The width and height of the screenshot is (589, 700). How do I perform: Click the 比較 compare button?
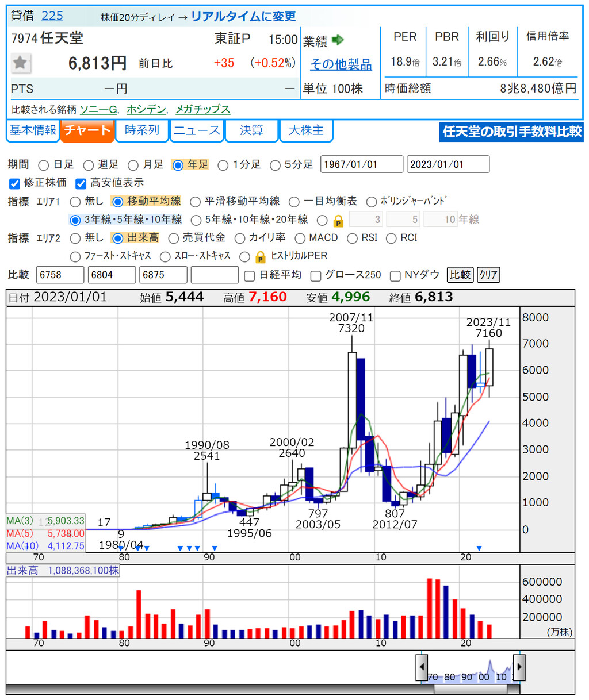[460, 275]
